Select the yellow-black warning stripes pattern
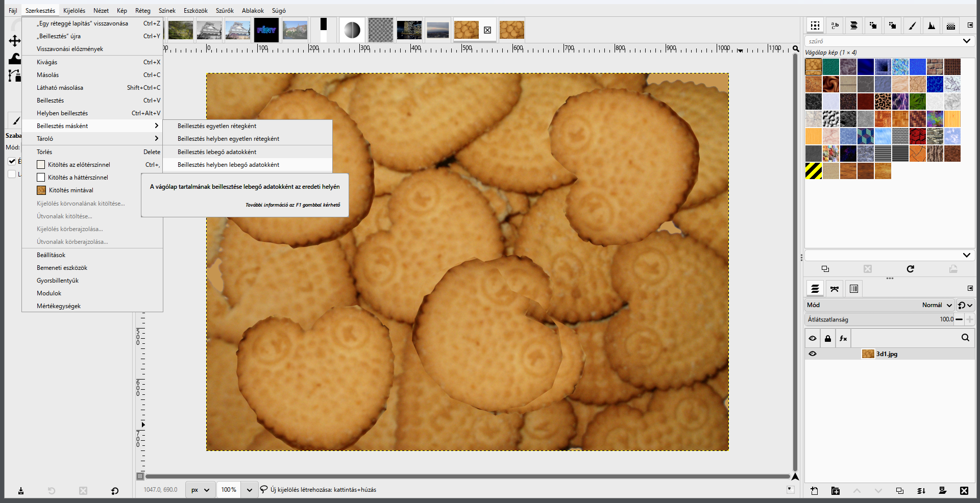Screen dimensions: 980x503 (x=814, y=171)
